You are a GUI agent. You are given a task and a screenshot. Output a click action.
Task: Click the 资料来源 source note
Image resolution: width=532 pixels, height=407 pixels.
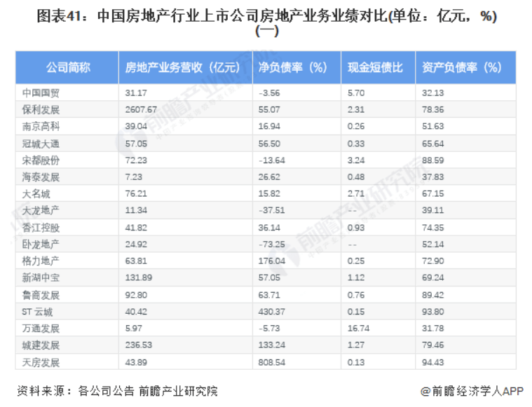(117, 391)
